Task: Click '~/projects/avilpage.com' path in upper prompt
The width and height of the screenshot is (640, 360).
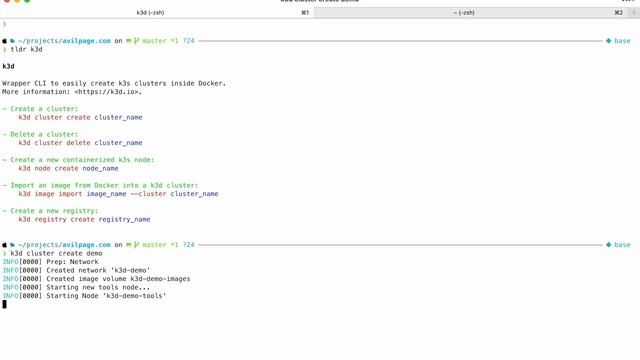Action: click(x=64, y=41)
